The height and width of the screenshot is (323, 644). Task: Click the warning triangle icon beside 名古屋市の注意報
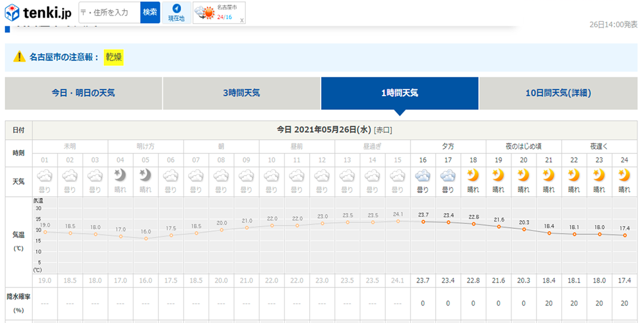coord(20,57)
